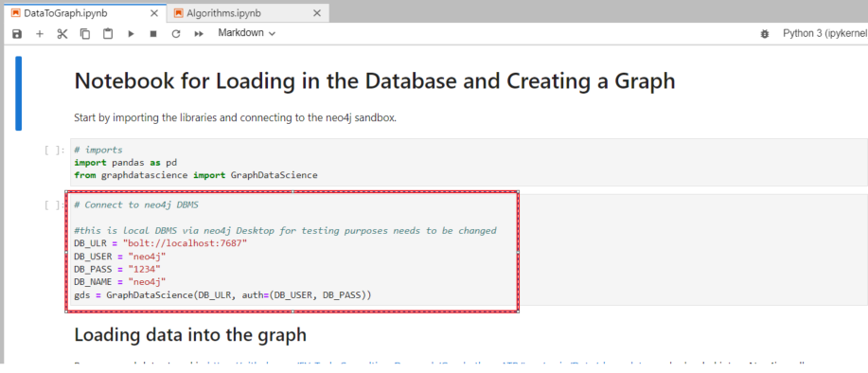Cut the selected cell with scissors icon
Image resolution: width=868 pixels, height=373 pixels.
pyautogui.click(x=62, y=34)
